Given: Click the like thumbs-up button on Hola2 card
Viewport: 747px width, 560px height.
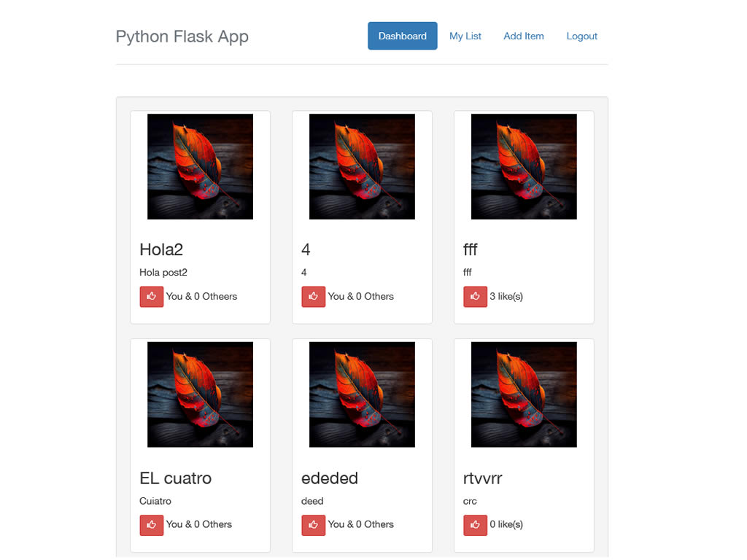Looking at the screenshot, I should coord(151,297).
